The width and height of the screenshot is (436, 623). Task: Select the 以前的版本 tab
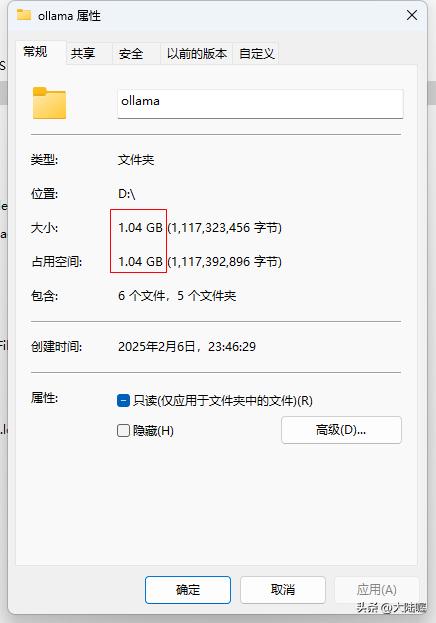click(x=197, y=53)
